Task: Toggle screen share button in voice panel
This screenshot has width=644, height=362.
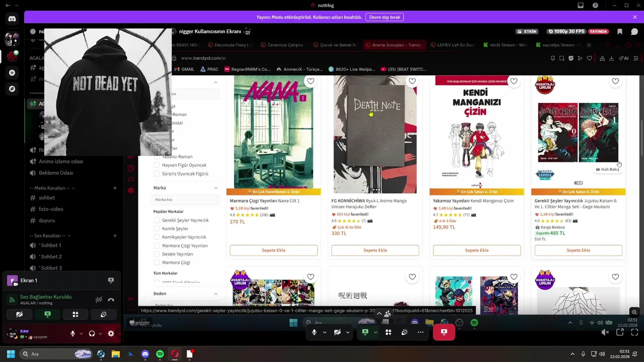Action: click(47, 315)
